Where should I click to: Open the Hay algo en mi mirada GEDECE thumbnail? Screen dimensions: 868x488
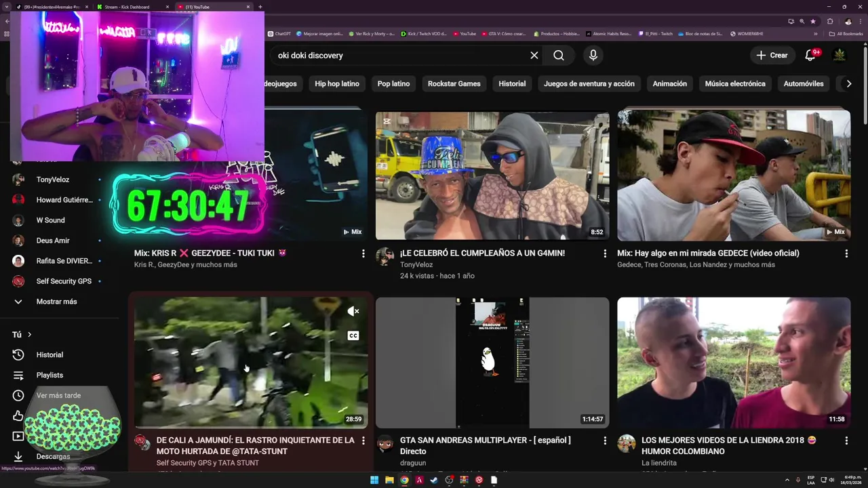click(734, 176)
